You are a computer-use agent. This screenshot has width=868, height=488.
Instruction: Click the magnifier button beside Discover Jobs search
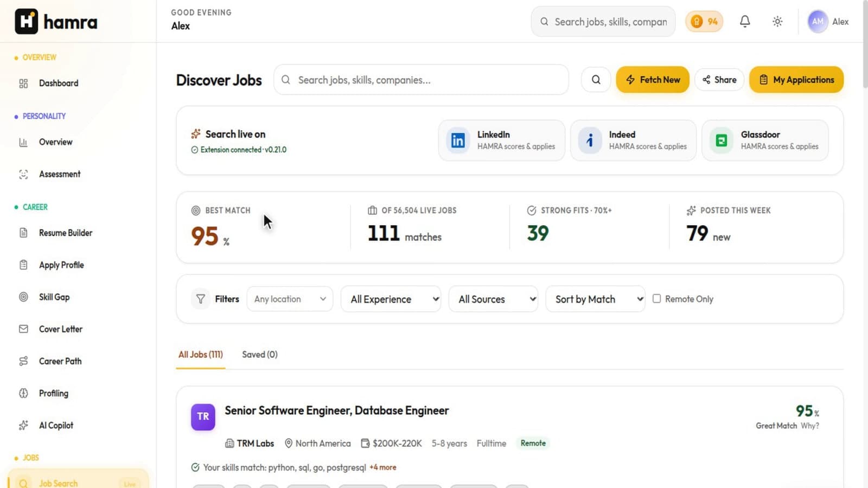point(596,80)
